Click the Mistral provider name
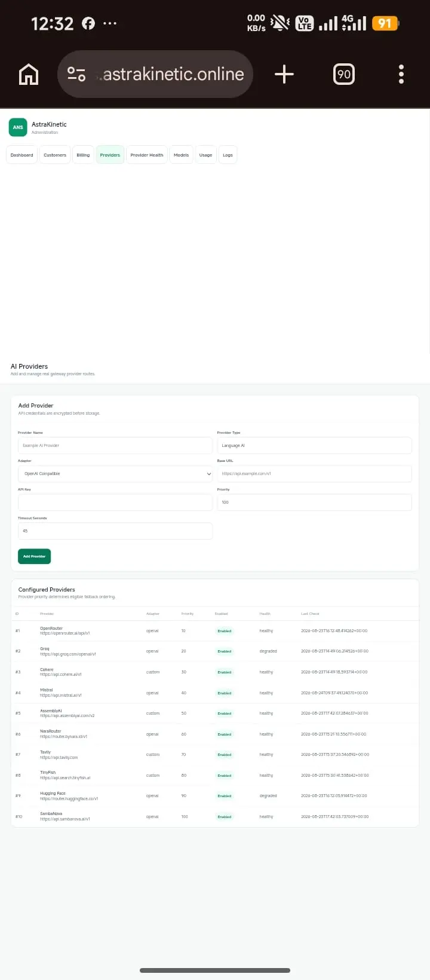Screen dimensions: 430x980 tap(47, 690)
